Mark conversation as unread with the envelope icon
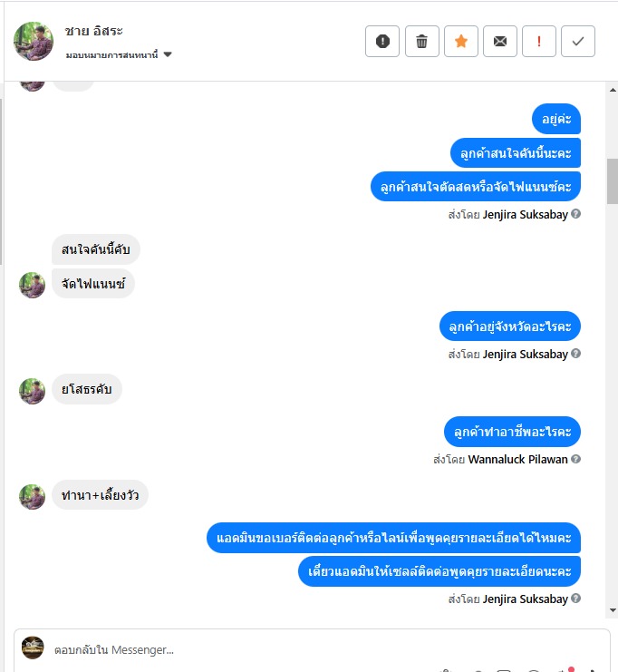618x672 pixels. (500, 41)
